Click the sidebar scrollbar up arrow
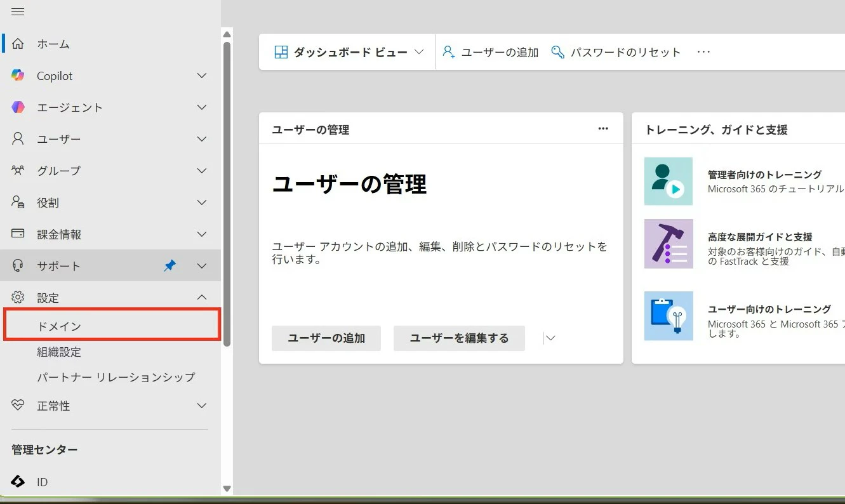 (227, 34)
